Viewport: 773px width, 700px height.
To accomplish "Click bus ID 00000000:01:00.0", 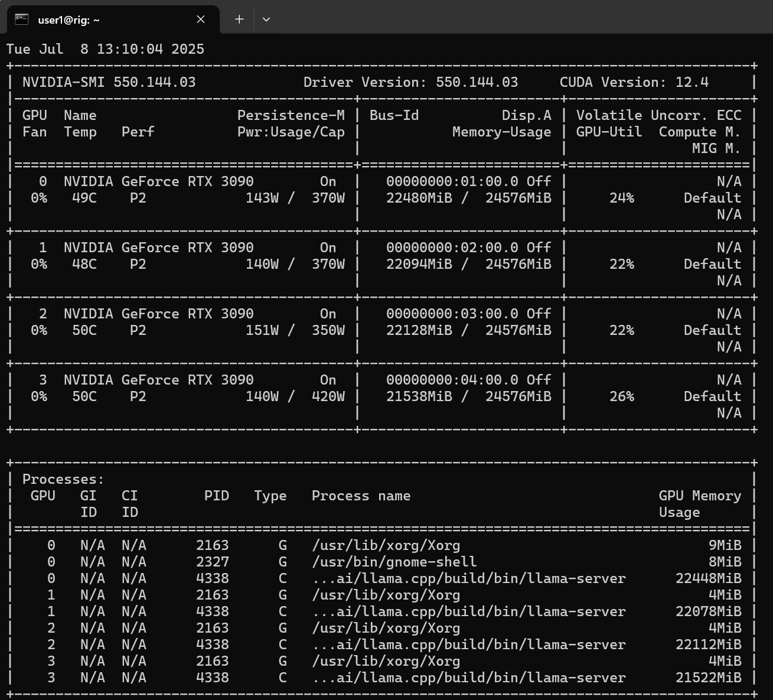I will pyautogui.click(x=452, y=182).
